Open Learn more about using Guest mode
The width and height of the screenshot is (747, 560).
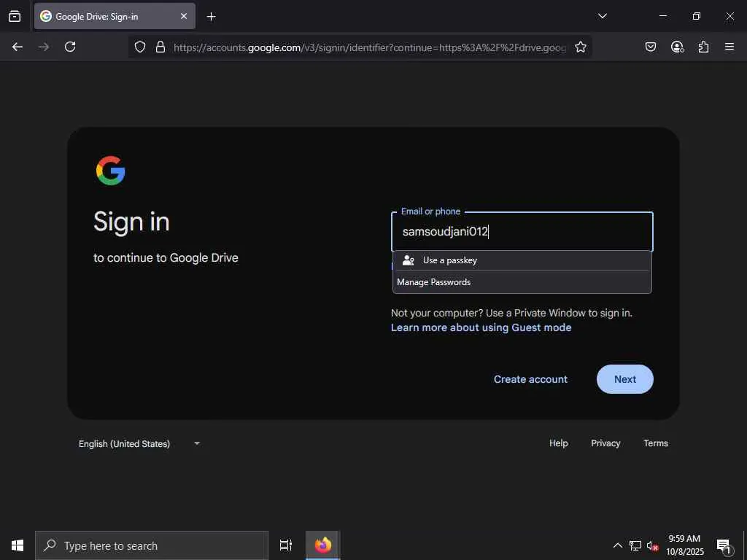(481, 327)
